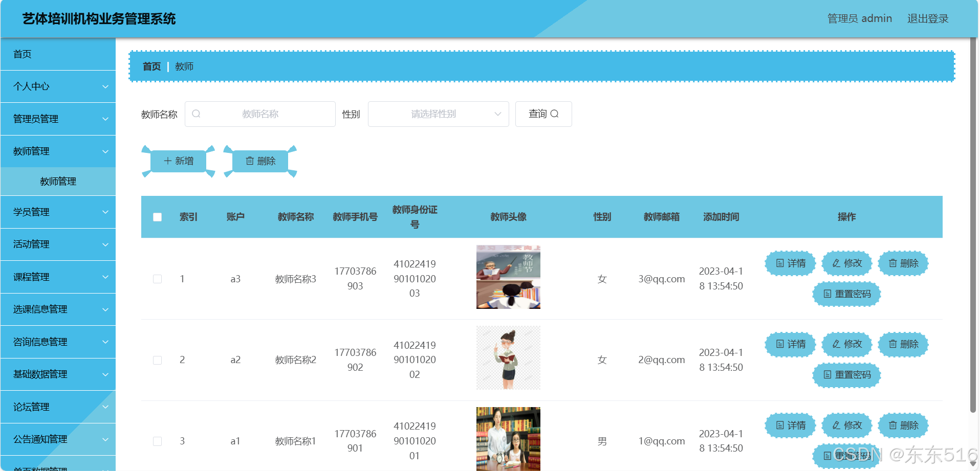The height and width of the screenshot is (471, 980).
Task: Check the row checkbox for teacher a2
Action: point(157,360)
